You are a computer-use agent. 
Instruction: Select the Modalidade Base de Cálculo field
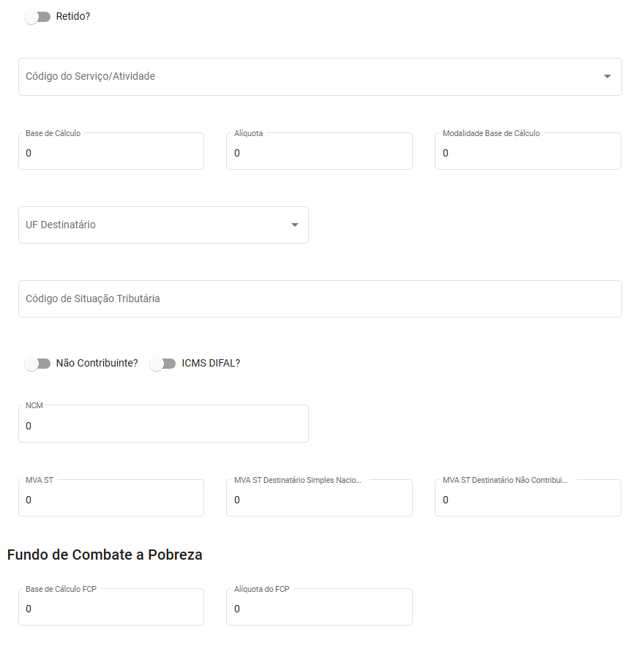(x=527, y=153)
